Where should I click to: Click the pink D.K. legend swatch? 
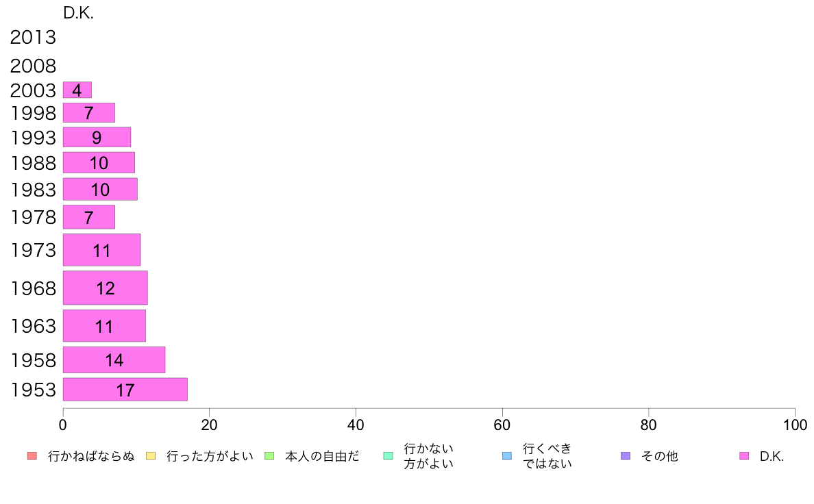pos(744,456)
